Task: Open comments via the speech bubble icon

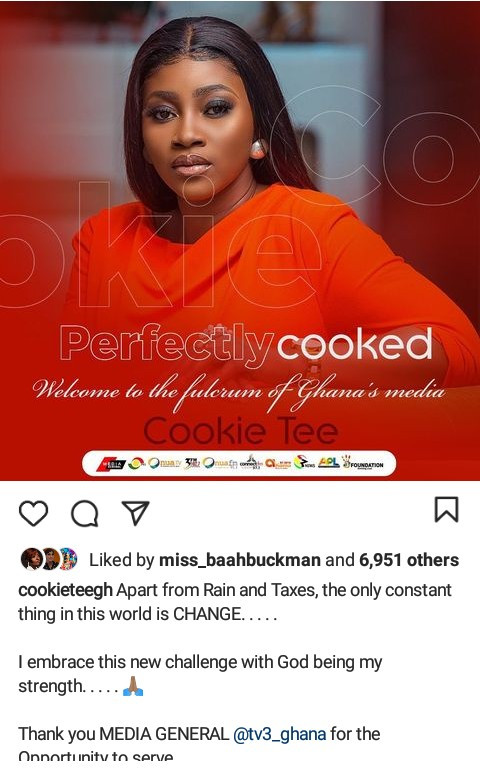Action: pyautogui.click(x=85, y=514)
